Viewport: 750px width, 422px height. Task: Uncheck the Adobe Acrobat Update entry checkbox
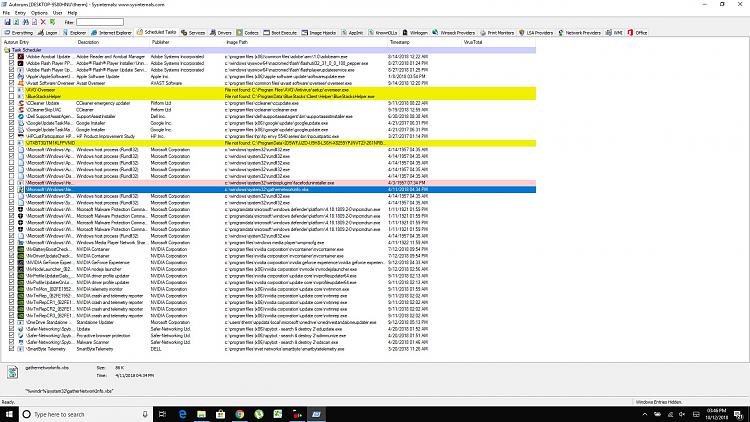[x=11, y=56]
